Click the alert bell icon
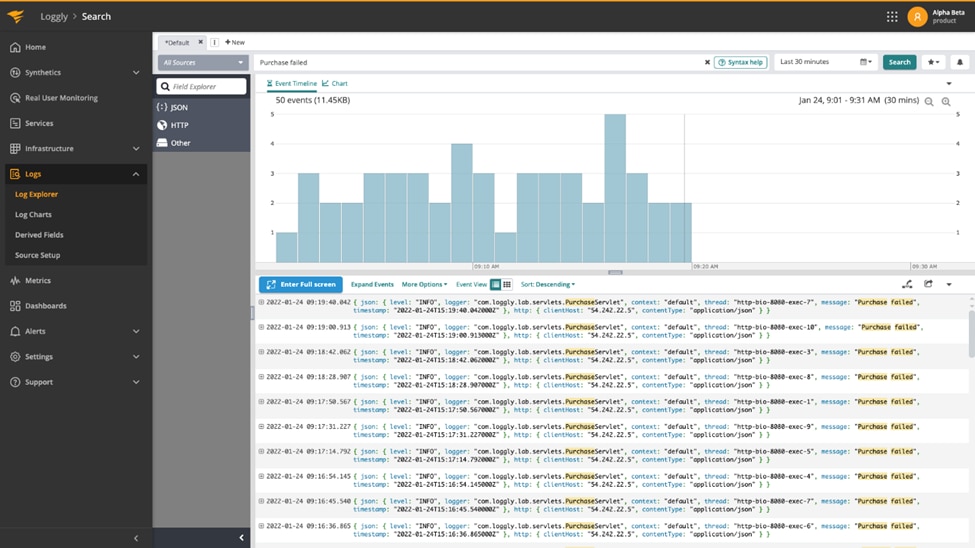This screenshot has height=548, width=975. tap(959, 62)
